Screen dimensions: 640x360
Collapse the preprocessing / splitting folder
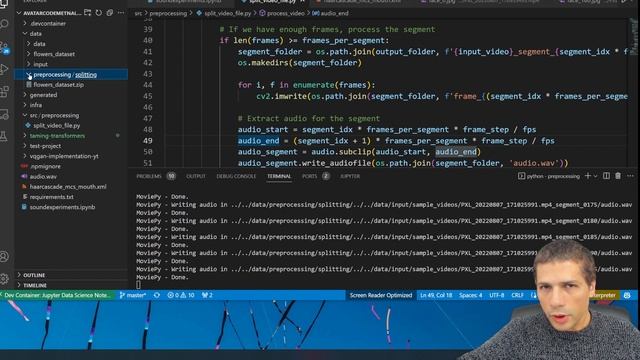[x=65, y=75]
